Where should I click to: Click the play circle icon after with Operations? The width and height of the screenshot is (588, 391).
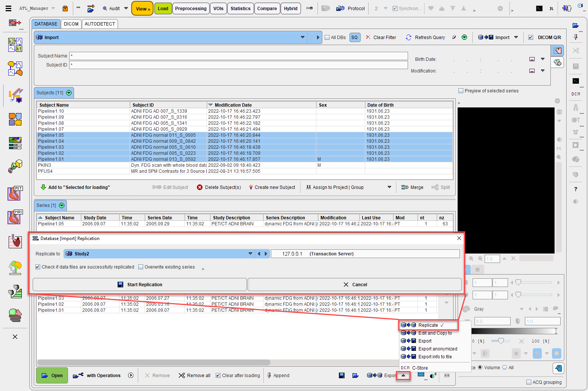(x=131, y=375)
